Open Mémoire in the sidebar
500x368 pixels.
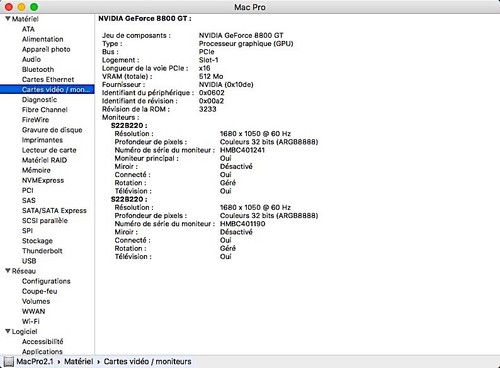pos(36,170)
